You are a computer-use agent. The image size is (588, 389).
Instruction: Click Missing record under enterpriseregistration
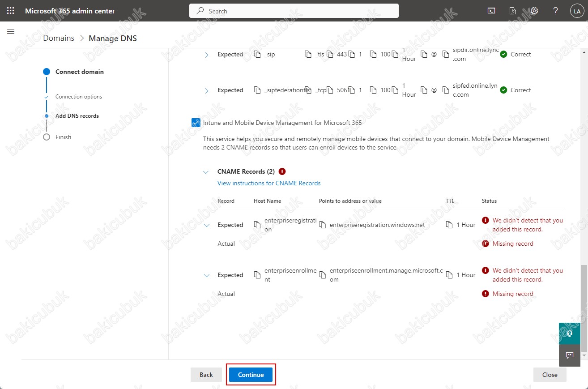coord(513,244)
